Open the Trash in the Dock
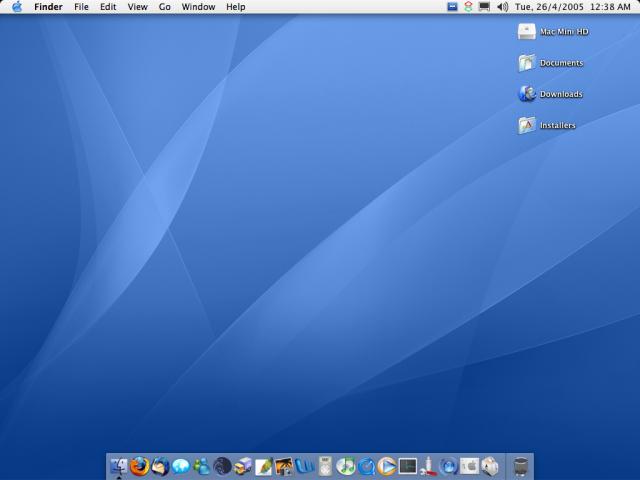This screenshot has height=480, width=640. point(520,467)
